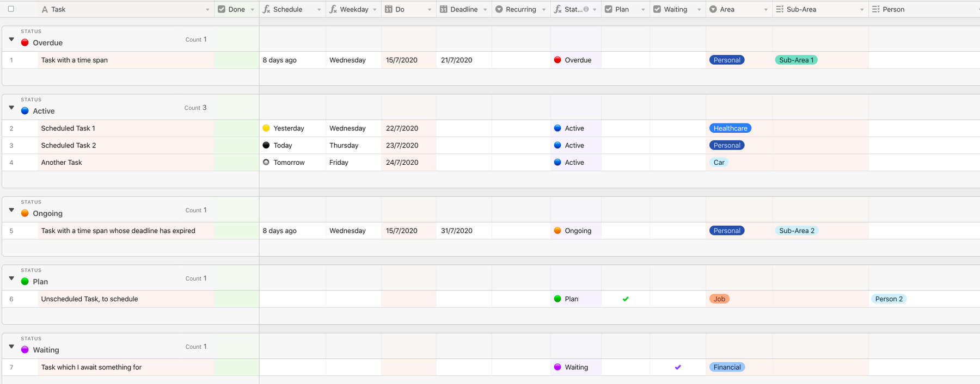This screenshot has width=980, height=384.
Task: Click the calendar icon in Deadline column header
Action: [444, 9]
